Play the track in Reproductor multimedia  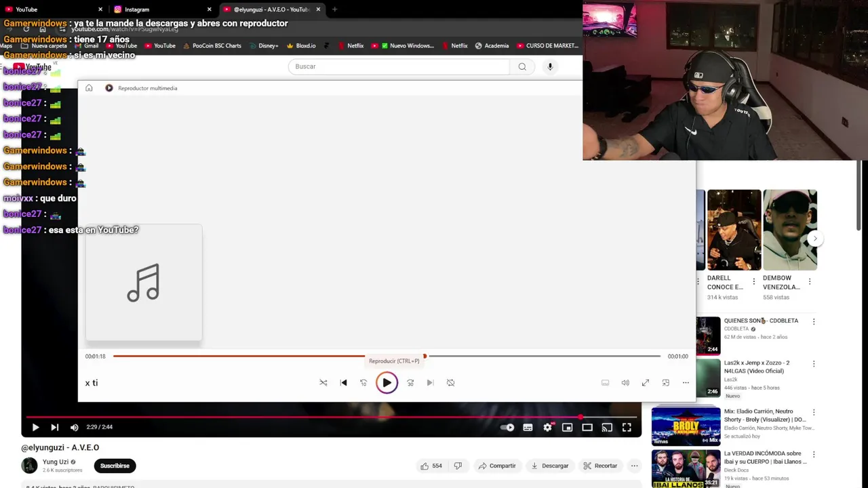pyautogui.click(x=387, y=383)
